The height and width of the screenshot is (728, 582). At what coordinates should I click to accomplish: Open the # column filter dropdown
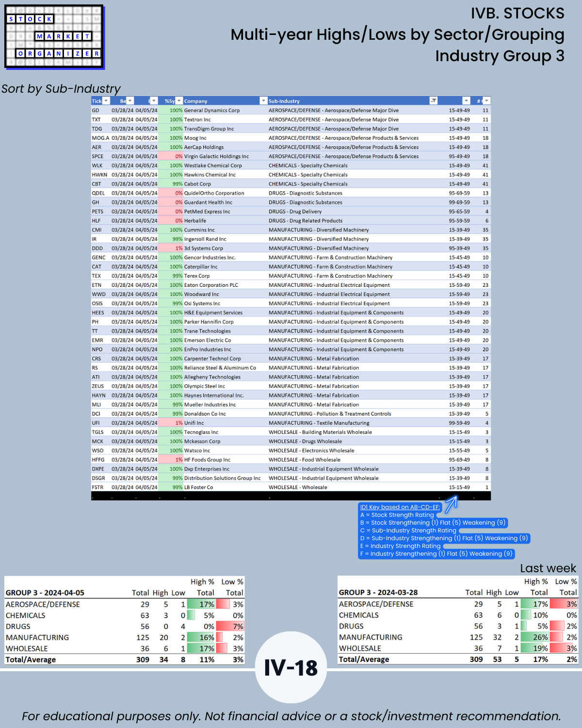click(486, 101)
